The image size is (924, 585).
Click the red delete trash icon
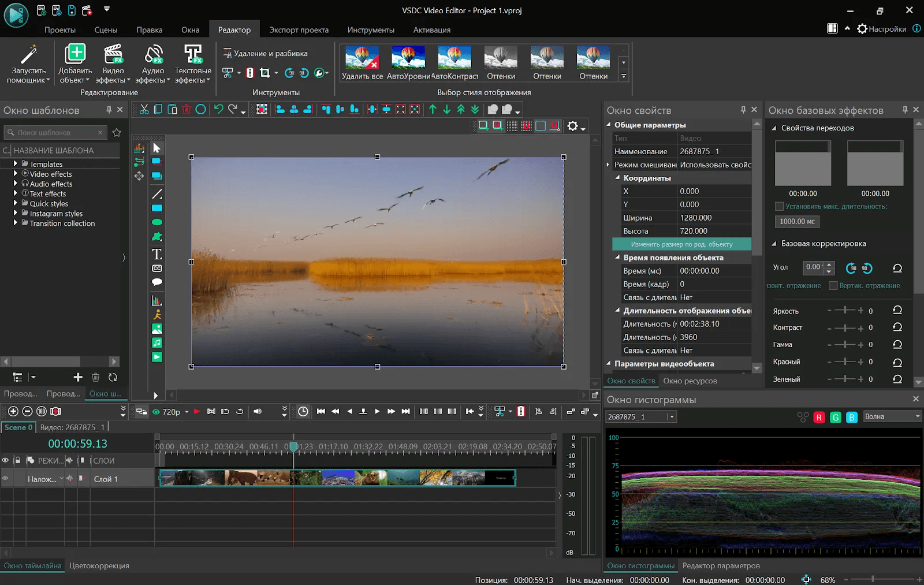187,110
